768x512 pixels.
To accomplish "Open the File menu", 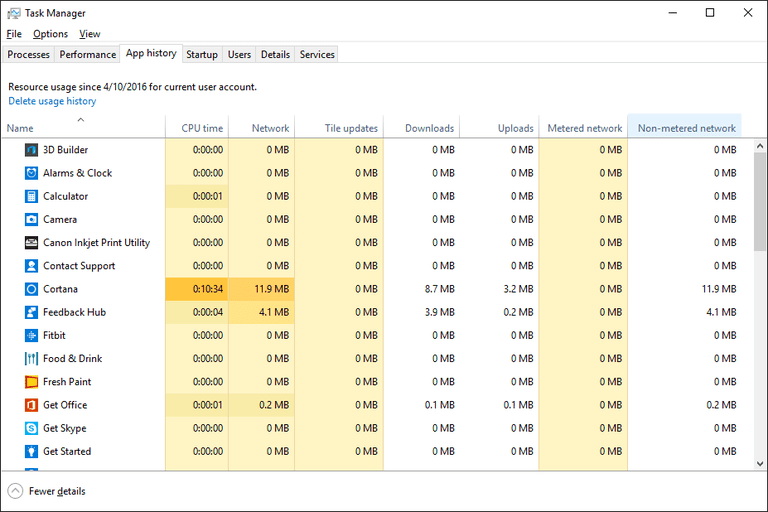I will (14, 34).
